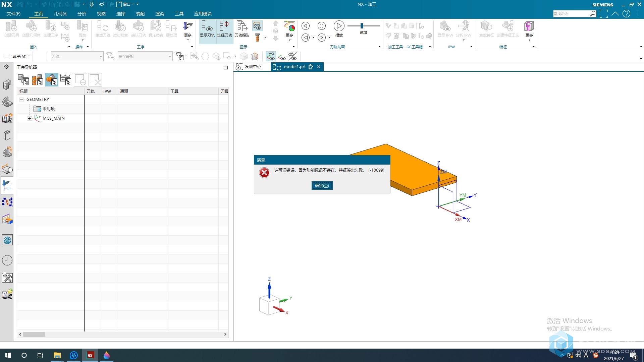The width and height of the screenshot is (644, 362).
Task: Toggle Geometry view in operation navigator
Action: pyautogui.click(x=52, y=80)
